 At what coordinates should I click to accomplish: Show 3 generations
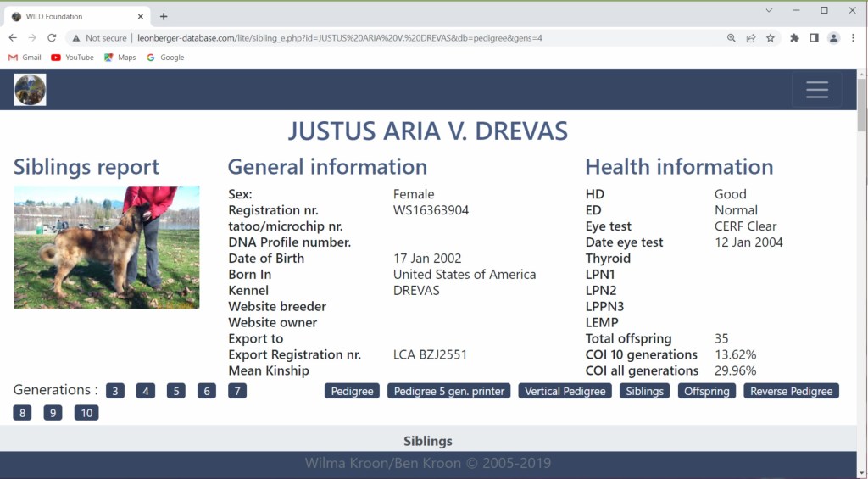(x=115, y=391)
